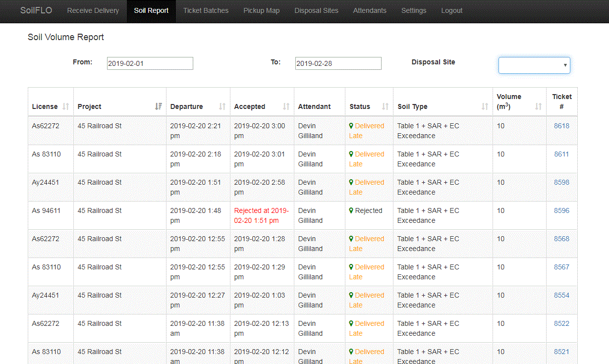Sort table by Volume column
The width and height of the screenshot is (609, 364).
click(x=519, y=102)
